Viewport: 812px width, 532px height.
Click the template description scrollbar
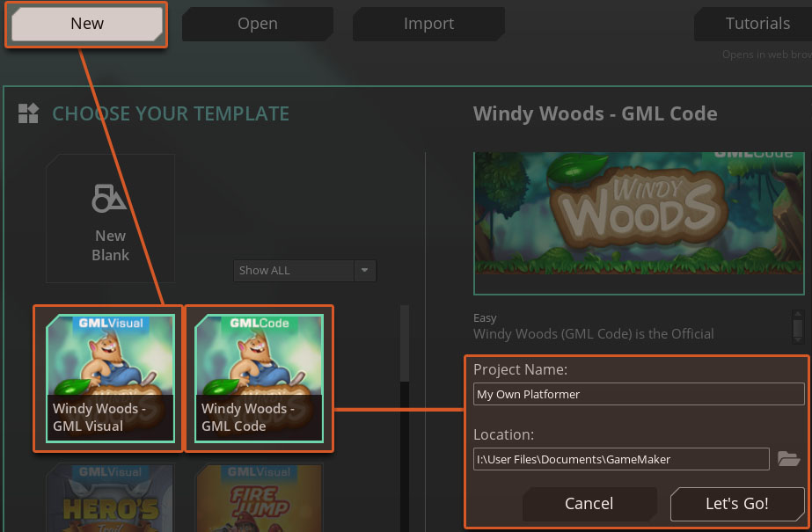click(x=798, y=326)
